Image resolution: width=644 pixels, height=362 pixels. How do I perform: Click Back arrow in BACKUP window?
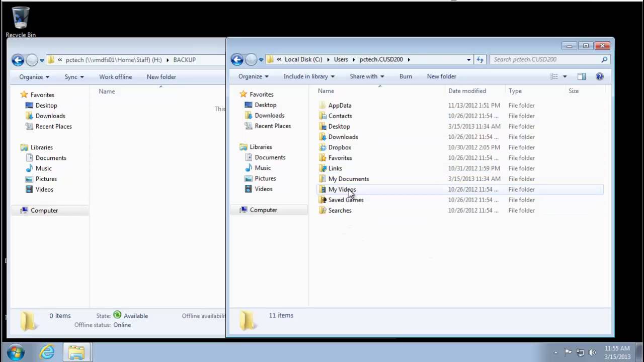point(18,60)
